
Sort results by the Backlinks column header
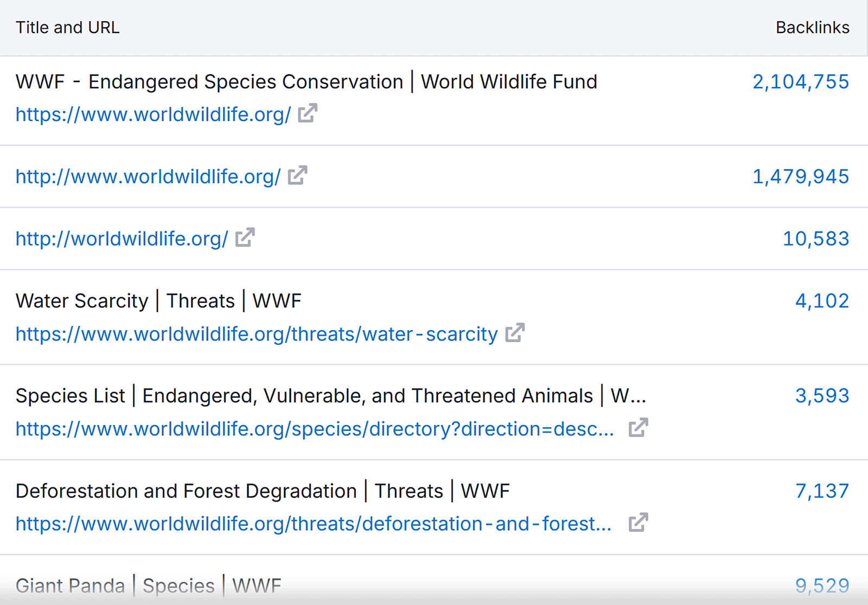pos(812,27)
